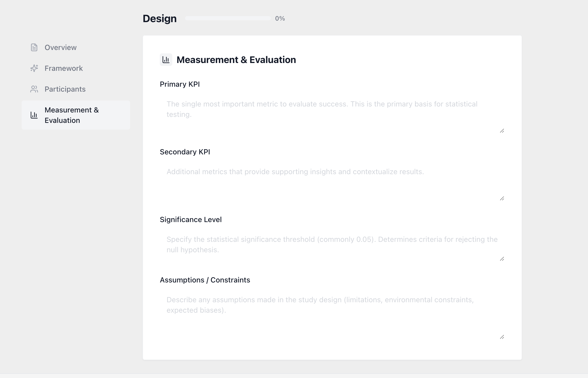This screenshot has width=588, height=378.
Task: Click the people icon beside Participants
Action: tap(34, 89)
